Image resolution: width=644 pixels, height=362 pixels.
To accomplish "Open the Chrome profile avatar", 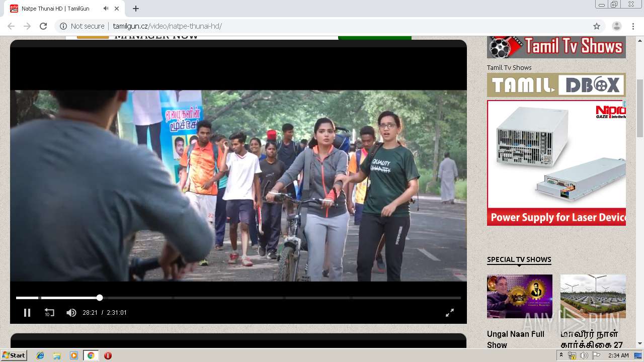I will [x=616, y=26].
